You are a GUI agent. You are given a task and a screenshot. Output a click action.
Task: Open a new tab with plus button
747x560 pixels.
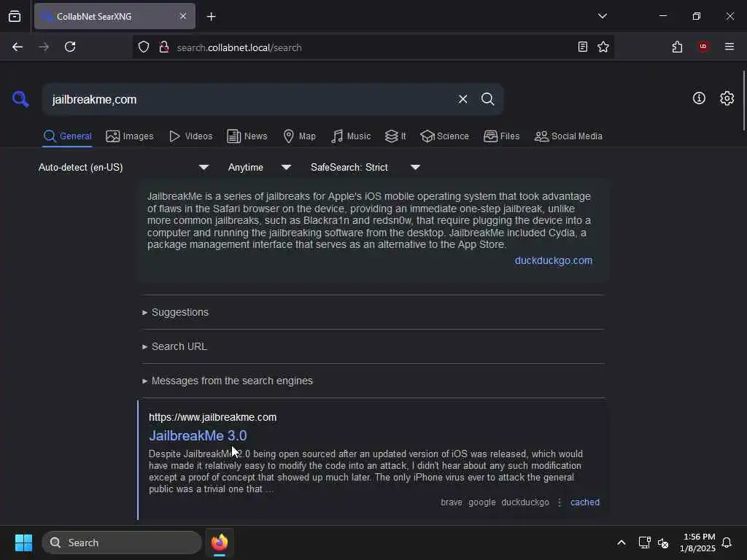211,17
